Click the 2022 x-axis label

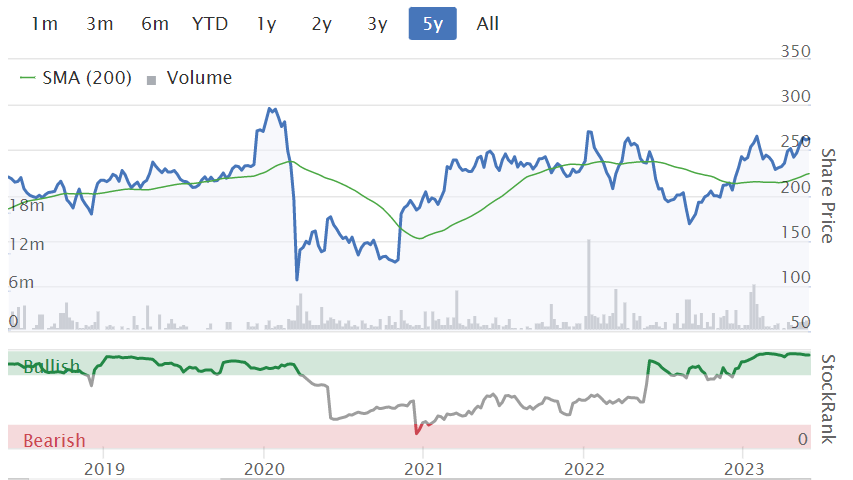583,469
